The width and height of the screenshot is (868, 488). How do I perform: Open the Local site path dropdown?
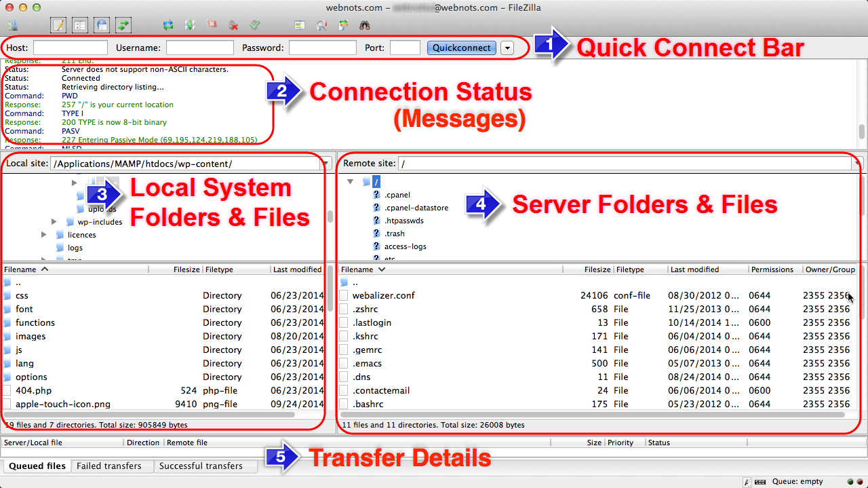[325, 164]
